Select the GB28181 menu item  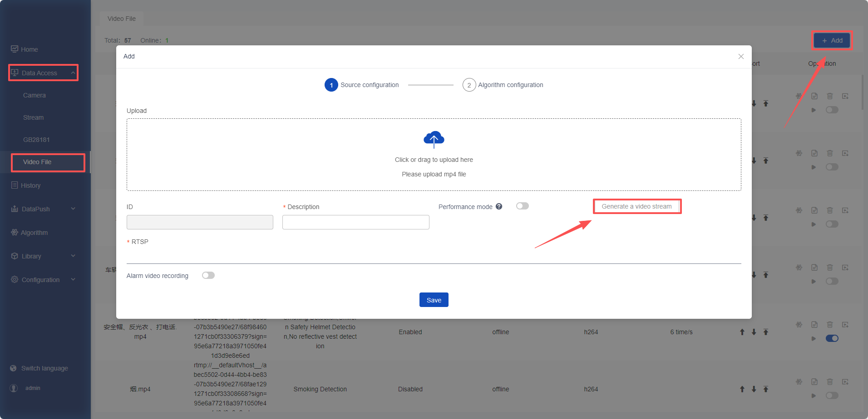point(36,140)
